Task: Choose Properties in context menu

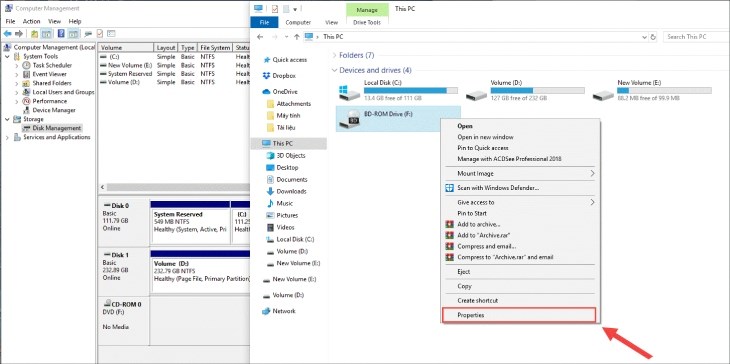Action: (x=519, y=315)
